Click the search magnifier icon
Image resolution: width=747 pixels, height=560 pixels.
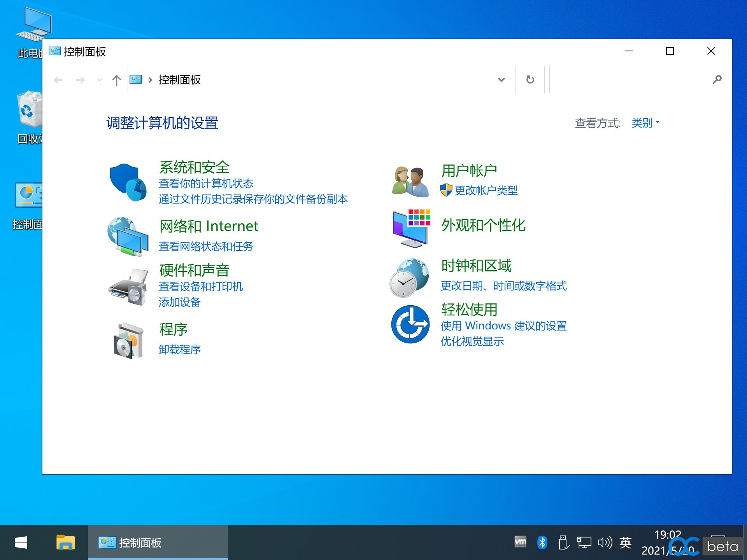pos(717,80)
